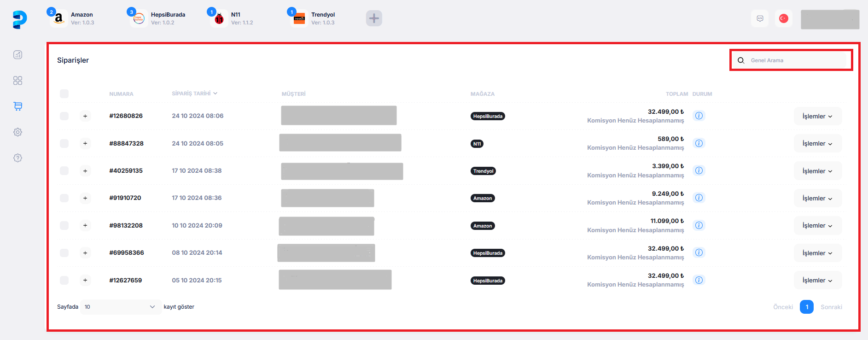Open İşlemler dropdown for order #40259135
Viewport: 868px width, 340px height.
[x=817, y=171]
